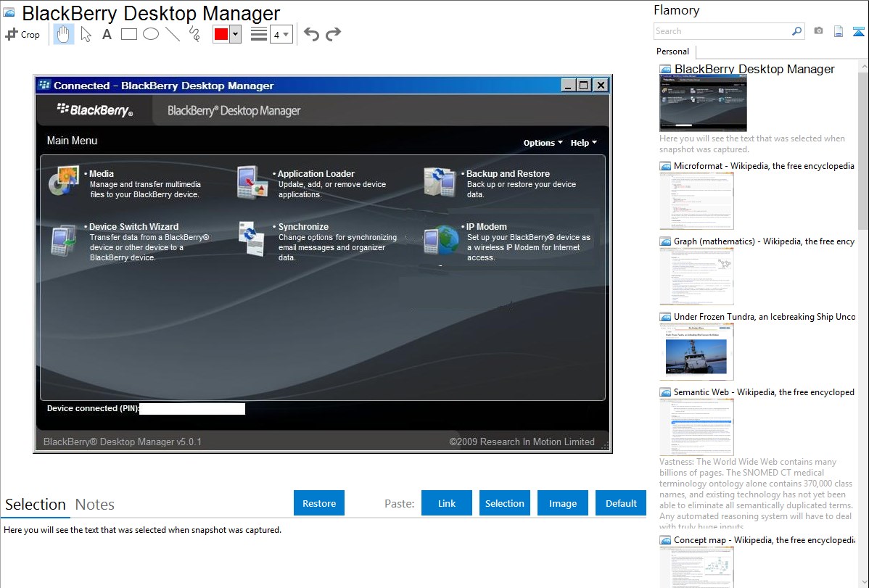
Task: Redo the last undone action
Action: click(x=334, y=34)
